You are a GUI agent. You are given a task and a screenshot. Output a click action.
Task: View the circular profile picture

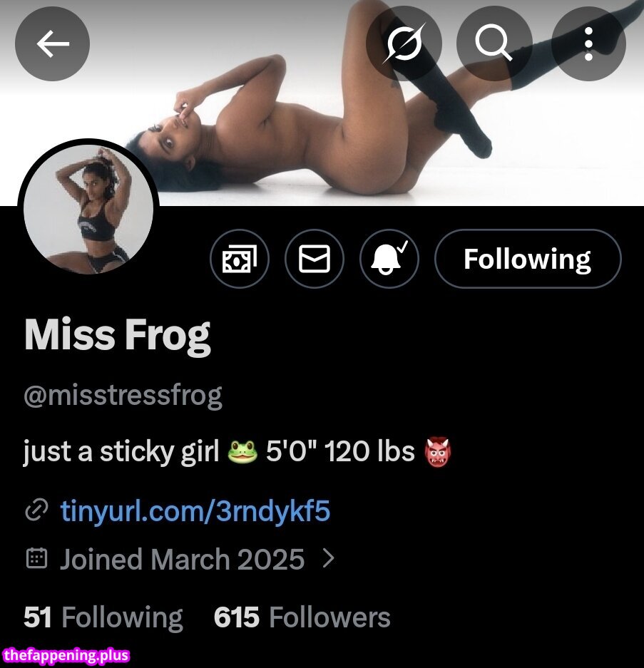click(88, 209)
